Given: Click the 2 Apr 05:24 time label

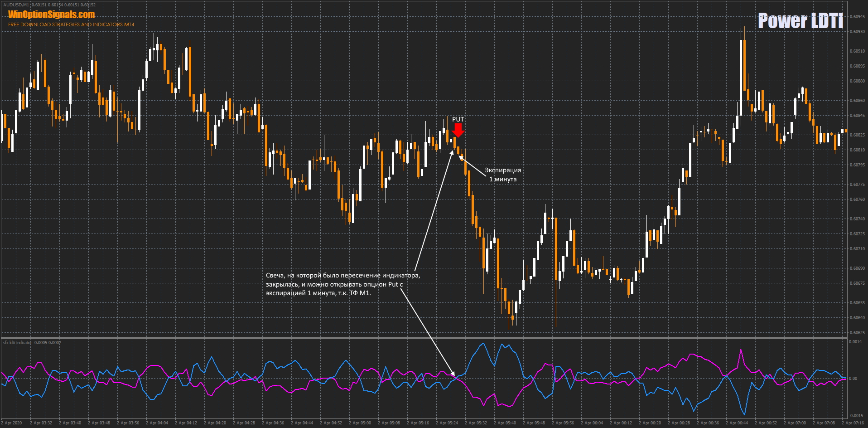Looking at the screenshot, I should [447, 423].
